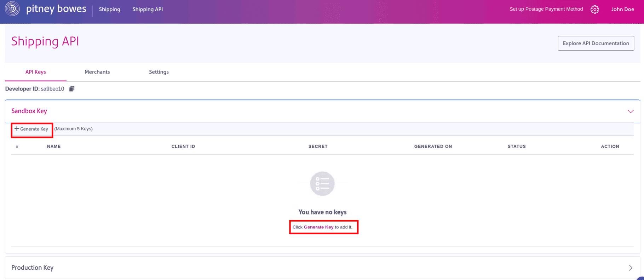
Task: Click the Production Key section title
Action: tap(33, 268)
